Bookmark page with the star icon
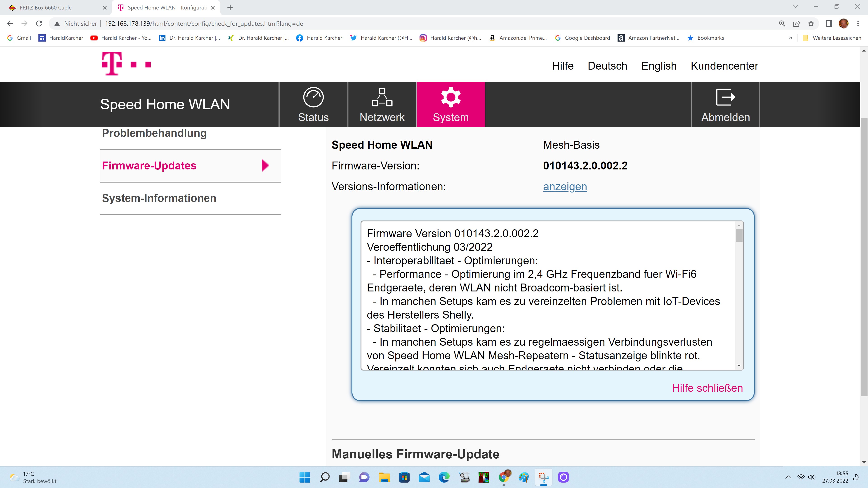868x488 pixels. [x=811, y=23]
